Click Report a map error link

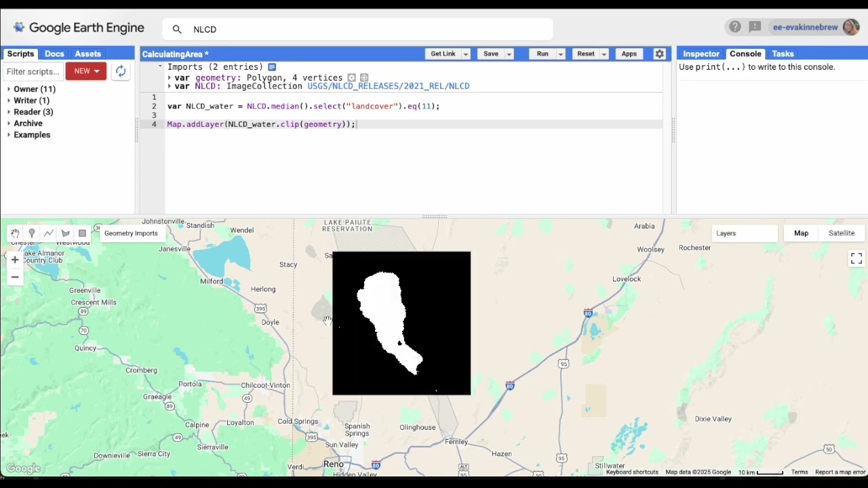click(840, 472)
